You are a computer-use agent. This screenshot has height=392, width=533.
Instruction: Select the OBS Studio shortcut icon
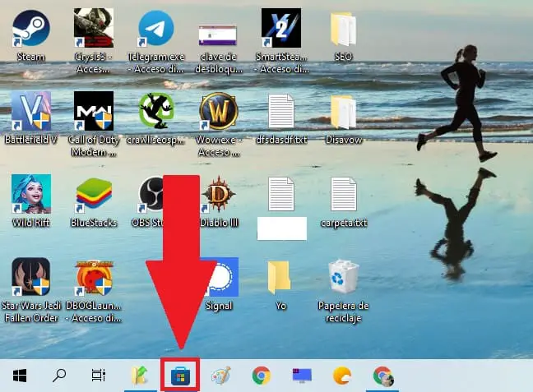coord(151,194)
